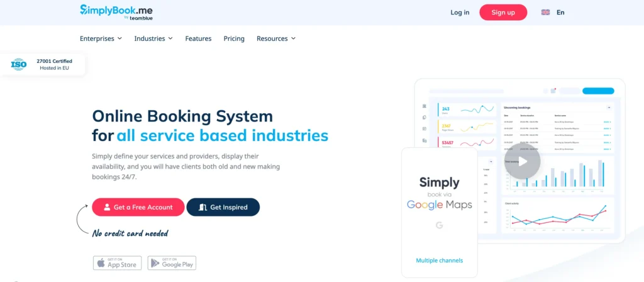Click the blue button in dashboard mockup header

[x=598, y=91]
